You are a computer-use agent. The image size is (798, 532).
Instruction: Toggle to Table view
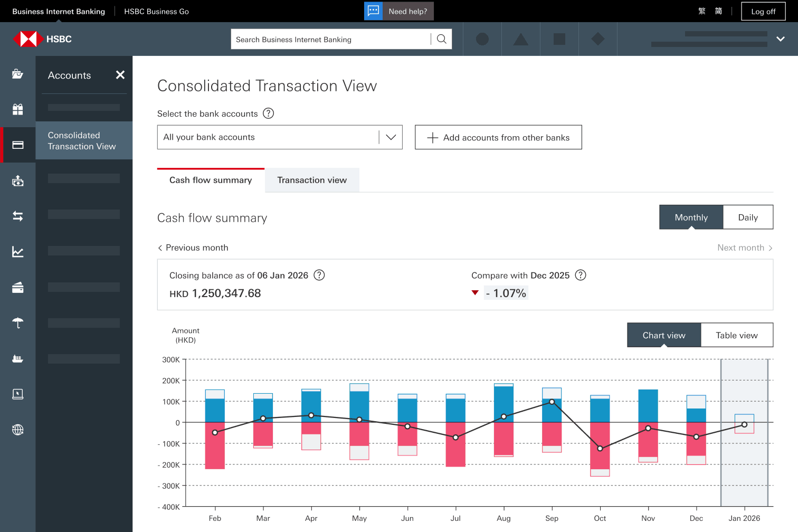point(737,335)
